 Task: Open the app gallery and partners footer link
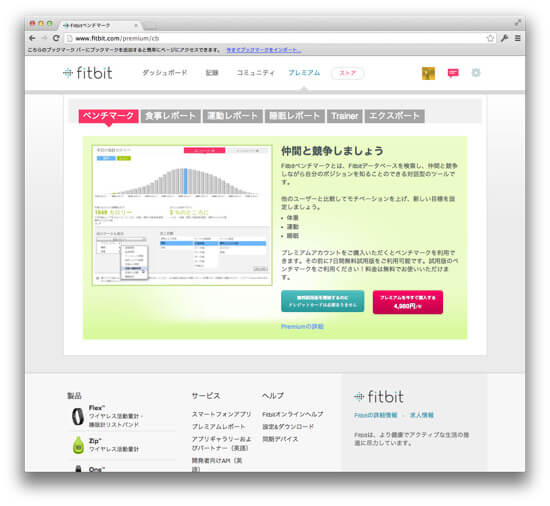point(221,444)
